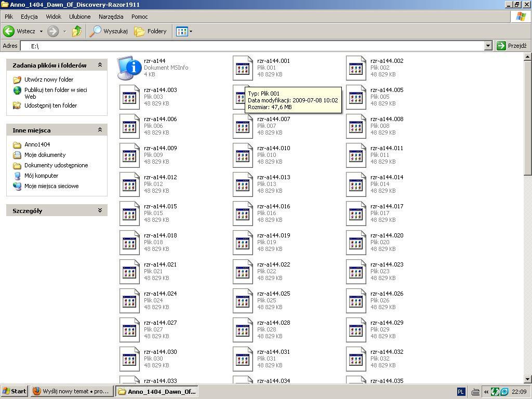Viewport: 532px width, 399px height.
Task: Open the Views dropdown arrow
Action: pos(191,32)
